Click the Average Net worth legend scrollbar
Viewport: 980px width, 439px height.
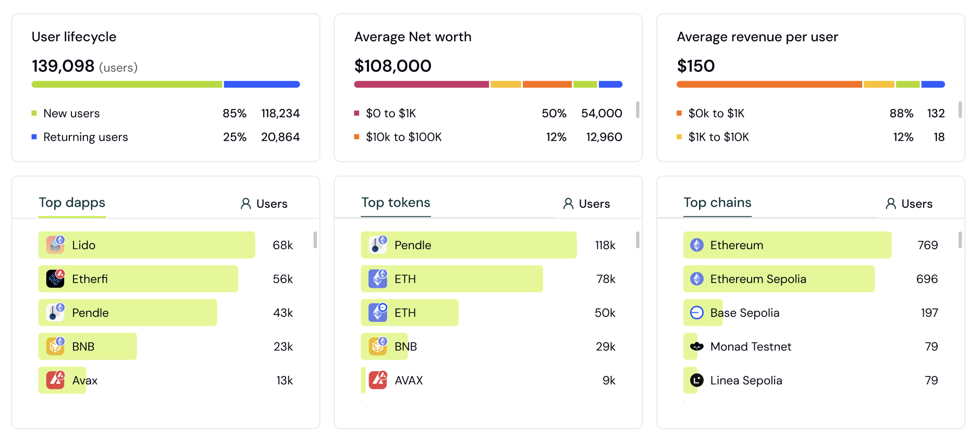638,109
